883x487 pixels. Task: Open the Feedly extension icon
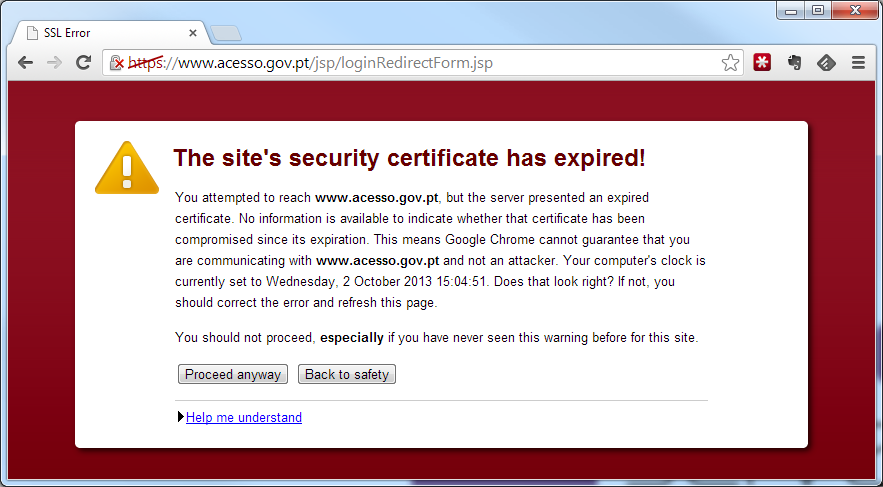[x=826, y=62]
